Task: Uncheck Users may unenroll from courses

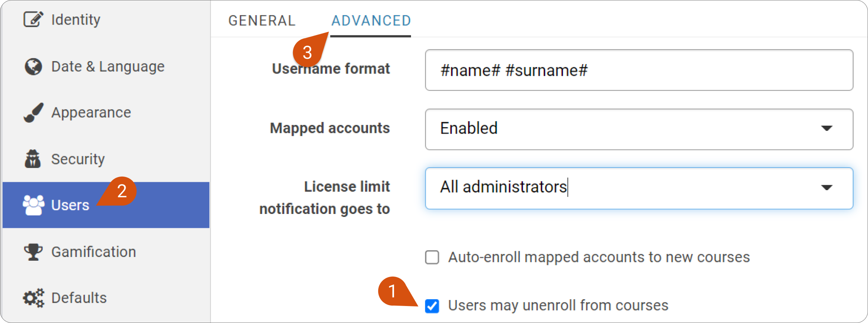Action: (x=432, y=306)
